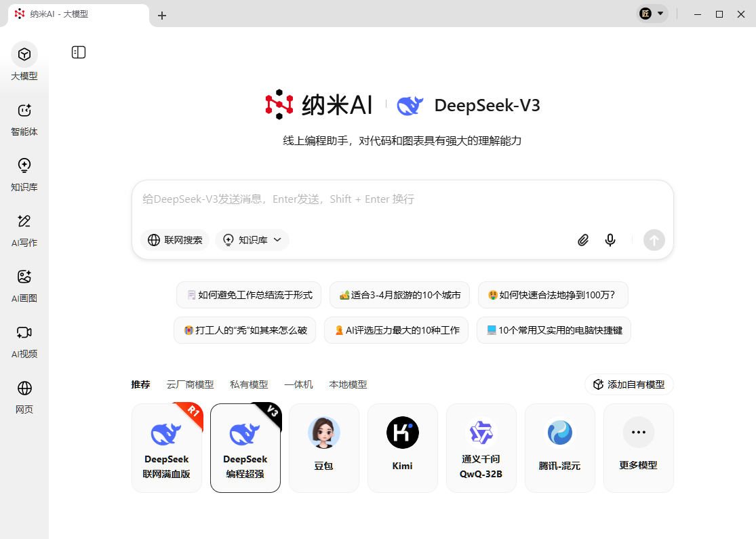Open a new tab with plus icon

(x=162, y=16)
